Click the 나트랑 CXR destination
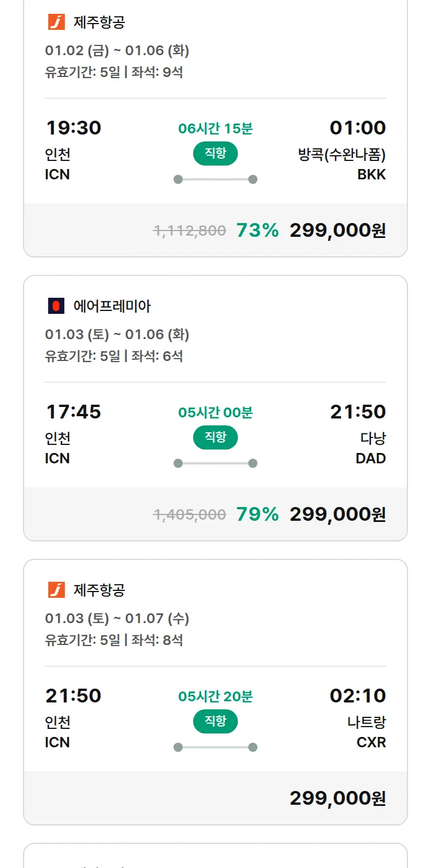Viewport: 431px width, 868px height. pyautogui.click(x=367, y=732)
